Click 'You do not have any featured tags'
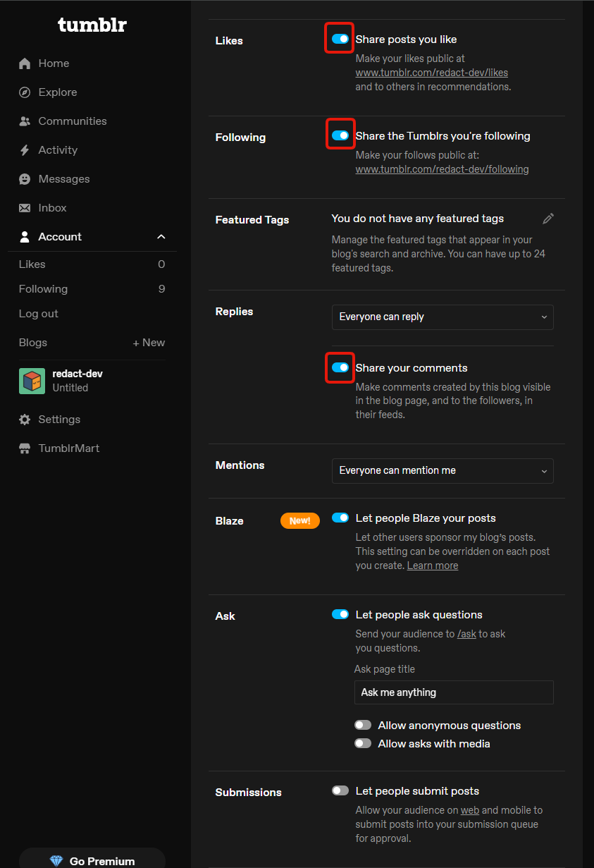The width and height of the screenshot is (594, 868). coord(418,219)
